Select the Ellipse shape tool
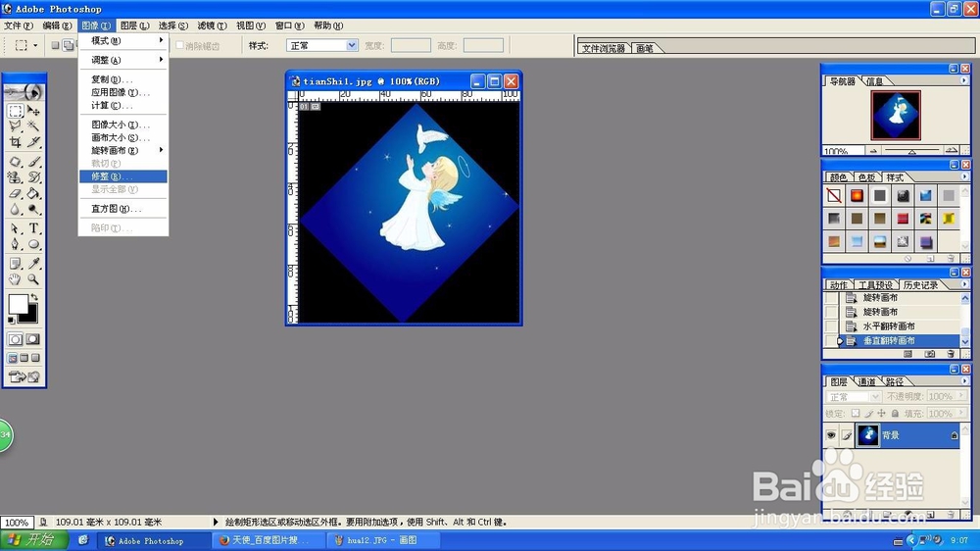 tap(33, 244)
